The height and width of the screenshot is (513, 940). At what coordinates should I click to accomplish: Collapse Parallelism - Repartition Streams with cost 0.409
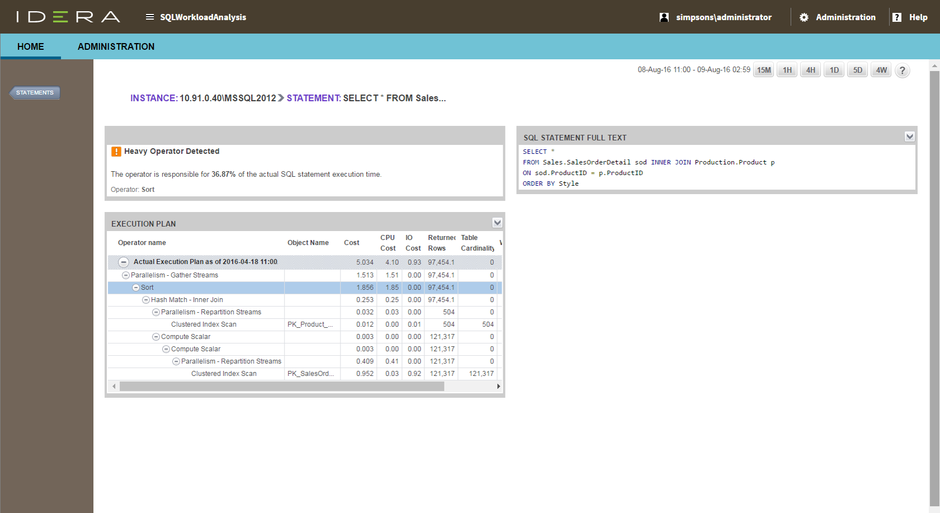coord(176,361)
